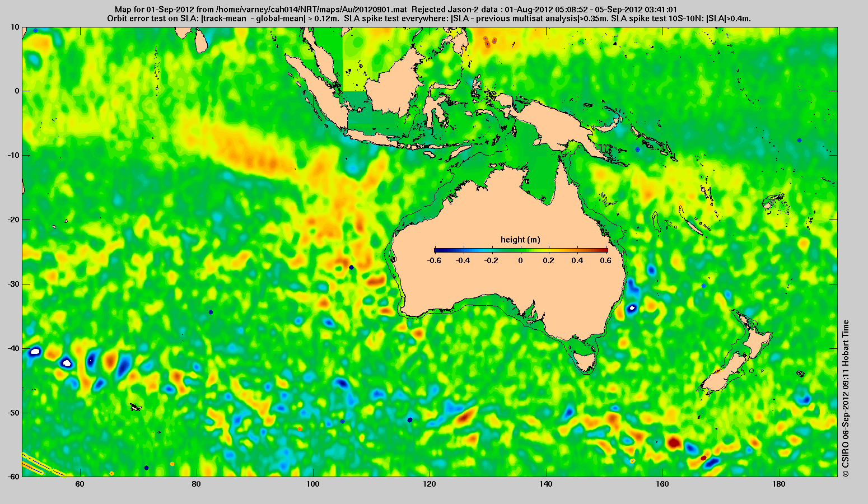This screenshot has width=868, height=504.
Task: Click the longitude axis label 100
Action: pos(312,484)
